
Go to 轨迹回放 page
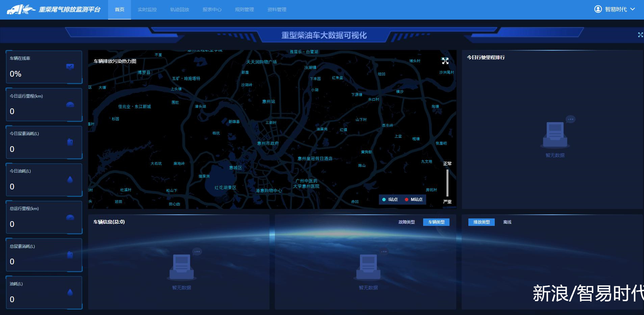point(179,9)
